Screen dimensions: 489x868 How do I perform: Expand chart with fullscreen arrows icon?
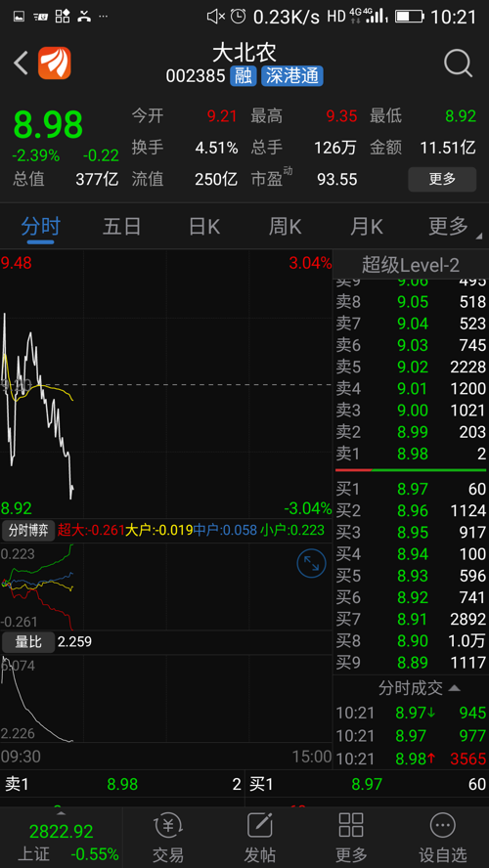pos(311,564)
